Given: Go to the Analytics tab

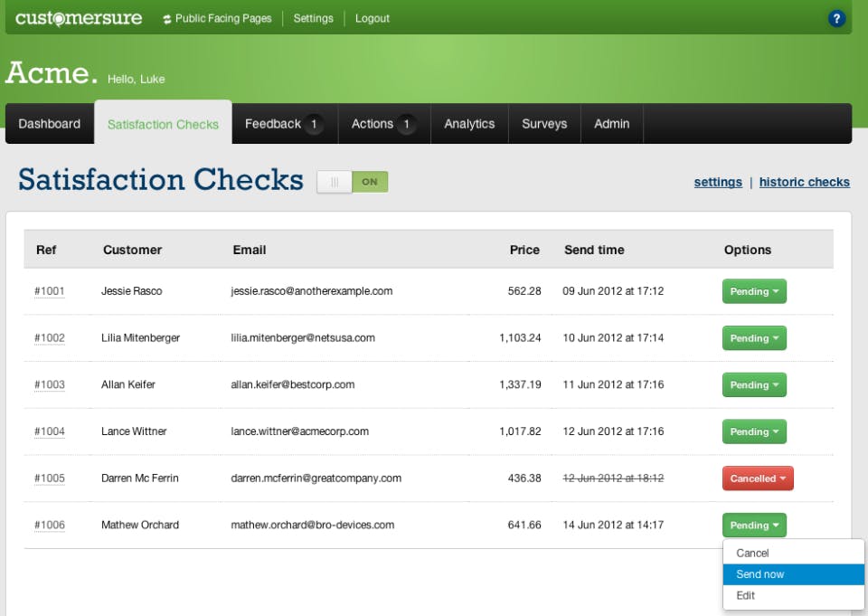Looking at the screenshot, I should [469, 124].
